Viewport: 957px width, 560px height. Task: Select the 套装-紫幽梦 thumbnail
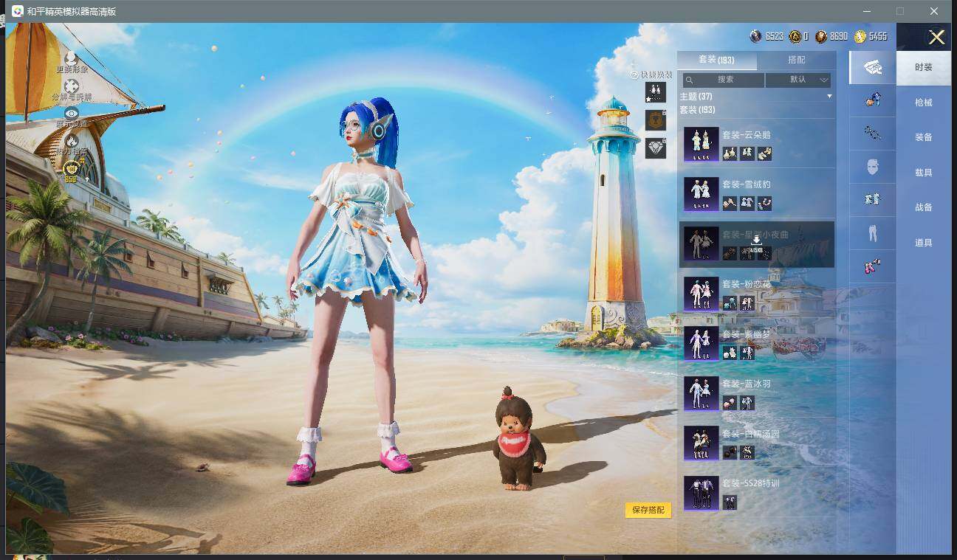pyautogui.click(x=701, y=343)
